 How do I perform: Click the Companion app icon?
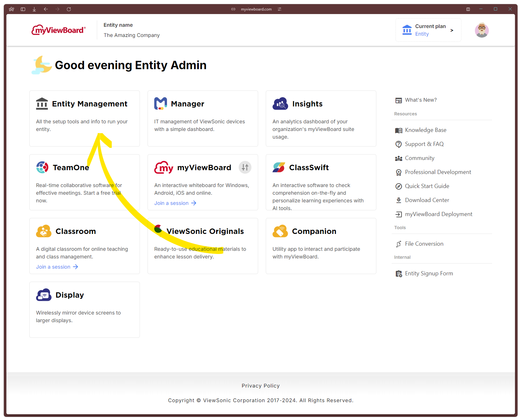coord(280,231)
